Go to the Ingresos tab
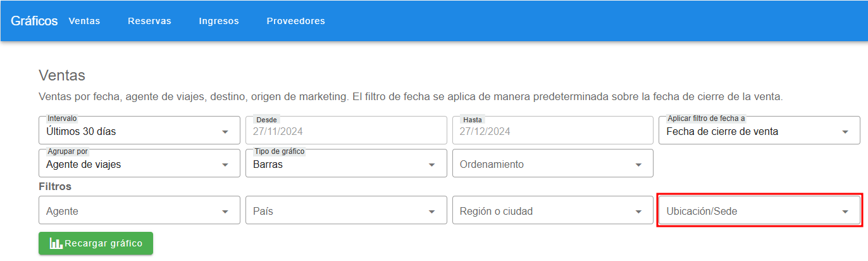The width and height of the screenshot is (868, 261). [219, 21]
